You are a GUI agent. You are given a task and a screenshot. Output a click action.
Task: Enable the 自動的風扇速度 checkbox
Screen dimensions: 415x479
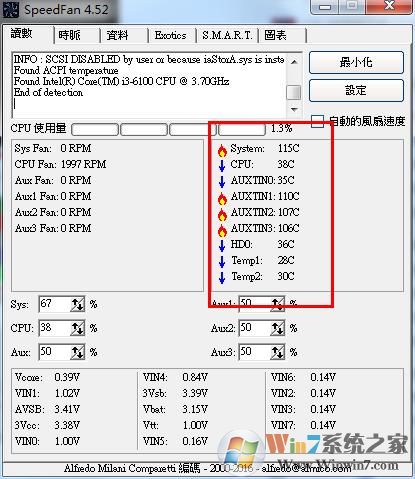(317, 121)
